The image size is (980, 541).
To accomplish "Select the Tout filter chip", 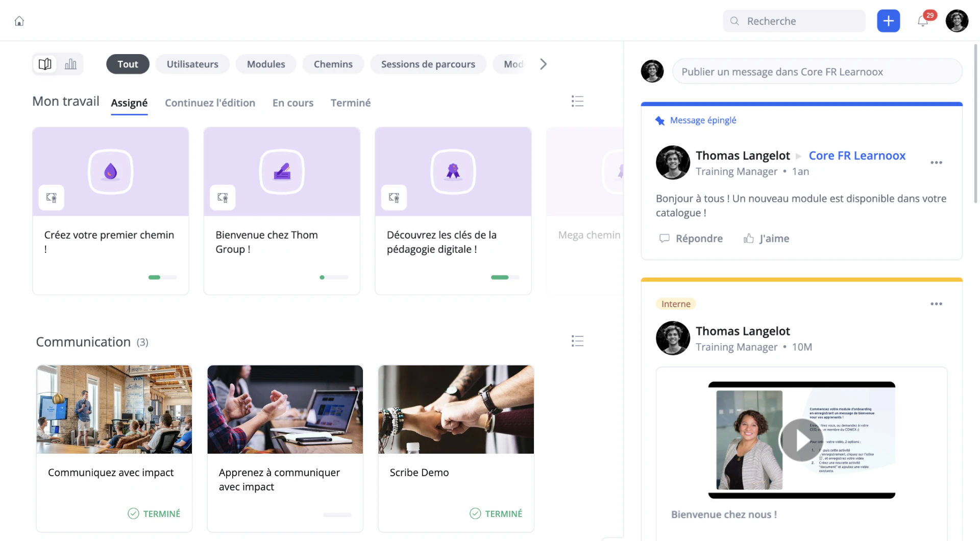I will [128, 64].
